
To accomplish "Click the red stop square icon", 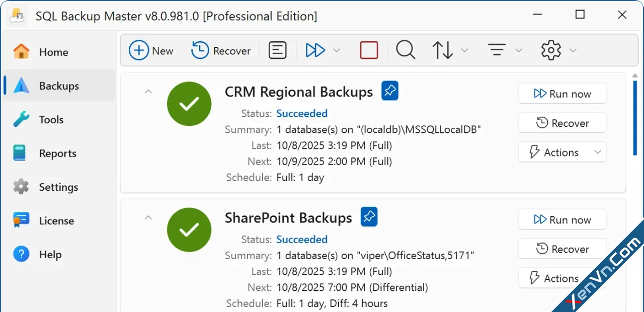I will pyautogui.click(x=369, y=50).
